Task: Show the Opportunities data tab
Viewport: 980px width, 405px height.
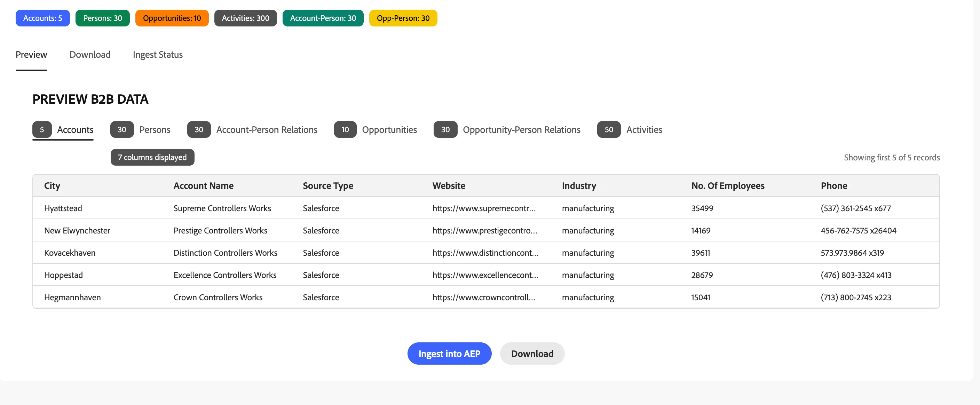Action: (x=375, y=130)
